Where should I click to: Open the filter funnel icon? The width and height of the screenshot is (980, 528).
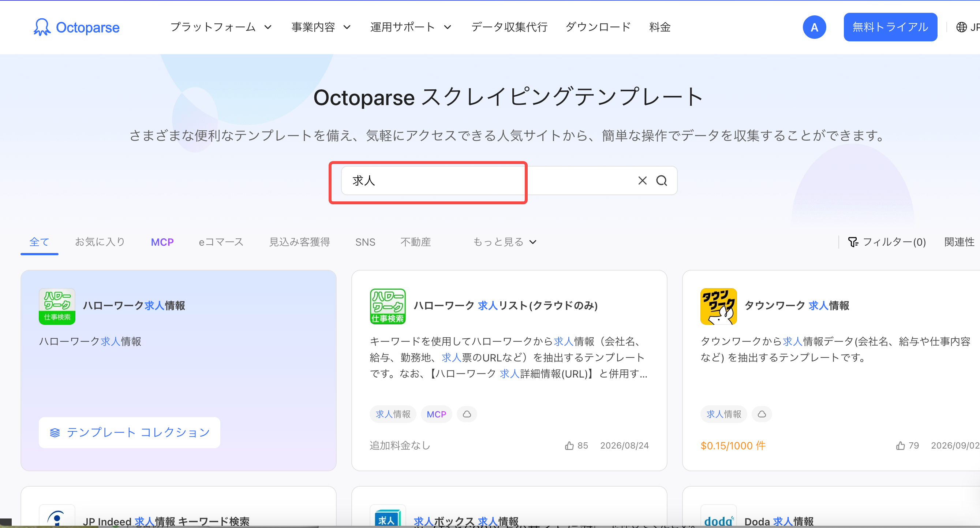(853, 242)
